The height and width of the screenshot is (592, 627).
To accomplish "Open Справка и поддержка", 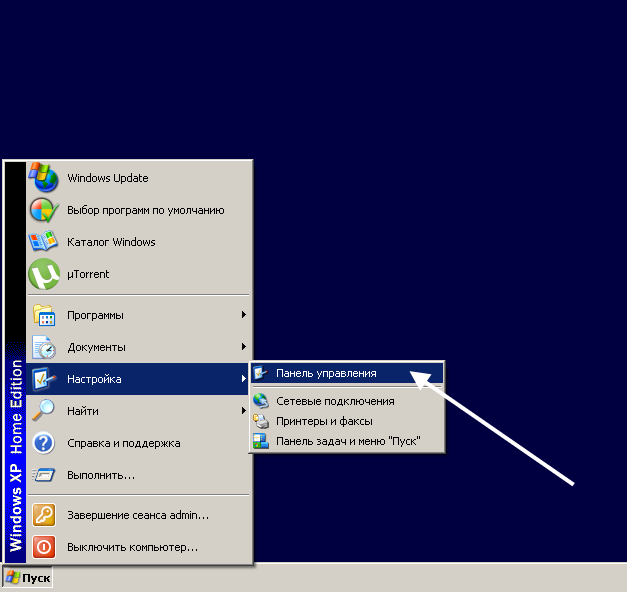I will (x=139, y=443).
